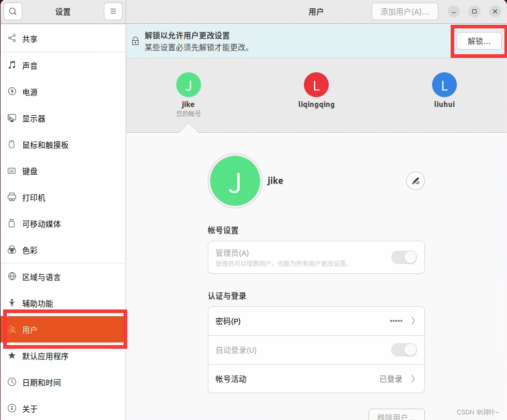This screenshot has width=507, height=420.
Task: Click the jike username next to avatar
Action: pyautogui.click(x=275, y=181)
